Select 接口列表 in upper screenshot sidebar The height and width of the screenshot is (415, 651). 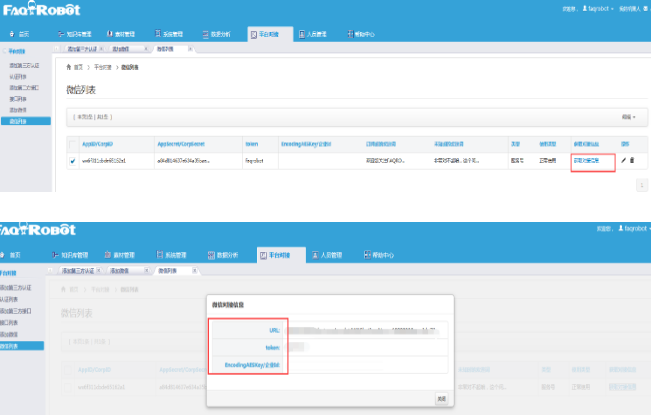[18, 99]
